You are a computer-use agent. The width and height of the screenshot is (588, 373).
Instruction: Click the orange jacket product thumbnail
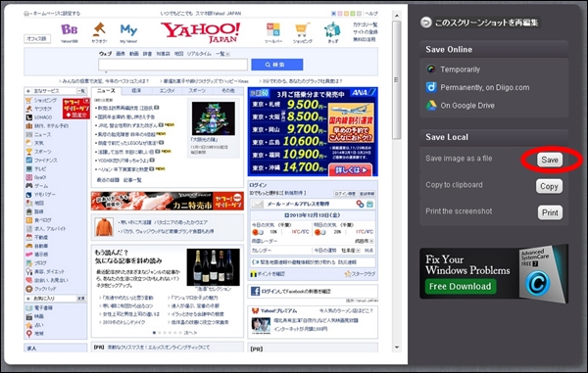[104, 227]
